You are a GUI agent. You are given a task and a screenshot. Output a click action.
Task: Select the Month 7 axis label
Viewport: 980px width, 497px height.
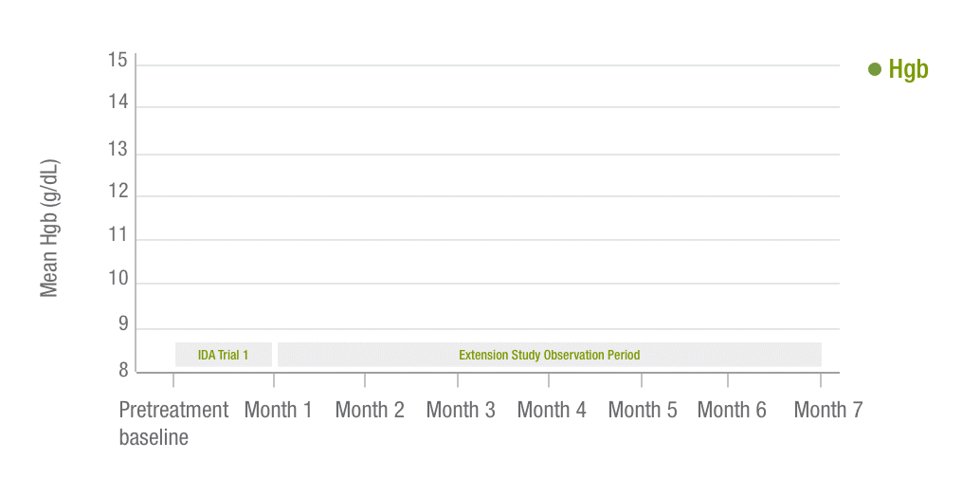pos(828,410)
